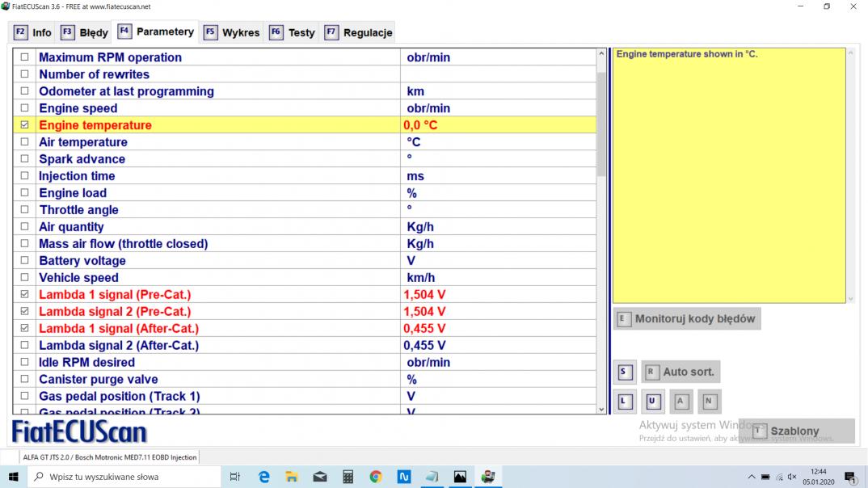Image resolution: width=868 pixels, height=488 pixels.
Task: Launch Google Chrome from the taskbar
Action: tap(376, 477)
